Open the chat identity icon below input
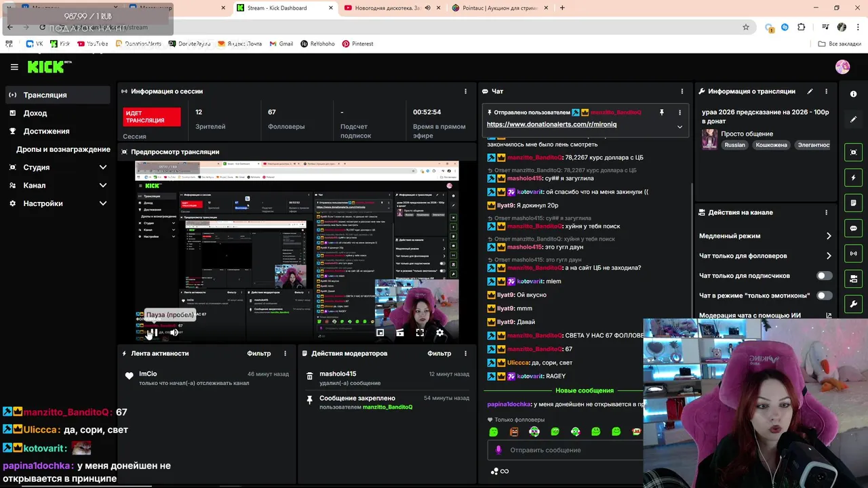The height and width of the screenshot is (488, 868). (x=494, y=472)
